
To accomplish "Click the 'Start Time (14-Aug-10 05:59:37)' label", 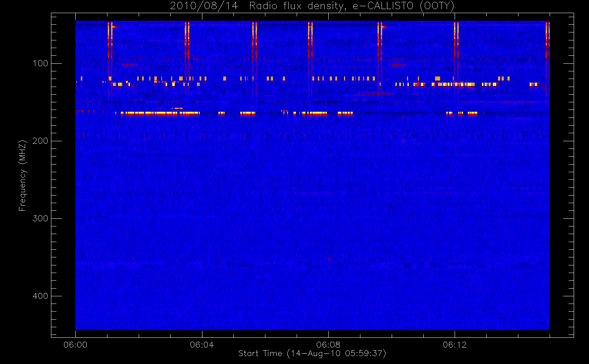I will point(312,353).
